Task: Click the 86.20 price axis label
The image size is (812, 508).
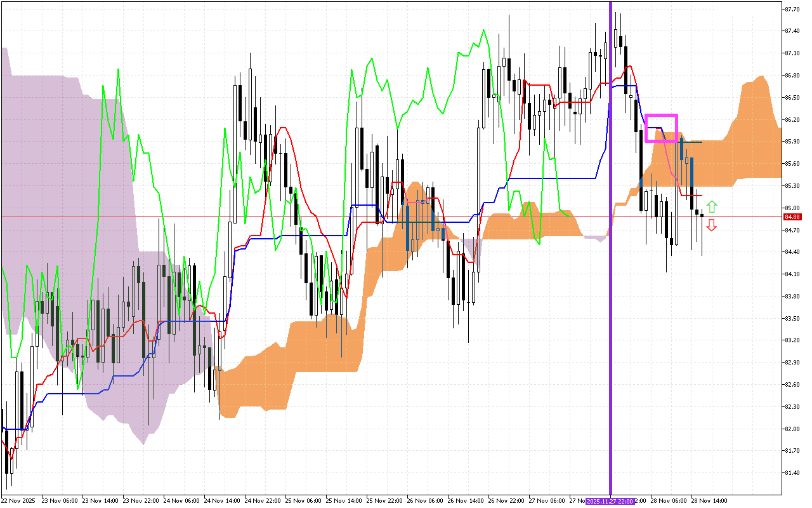Action: pos(792,120)
